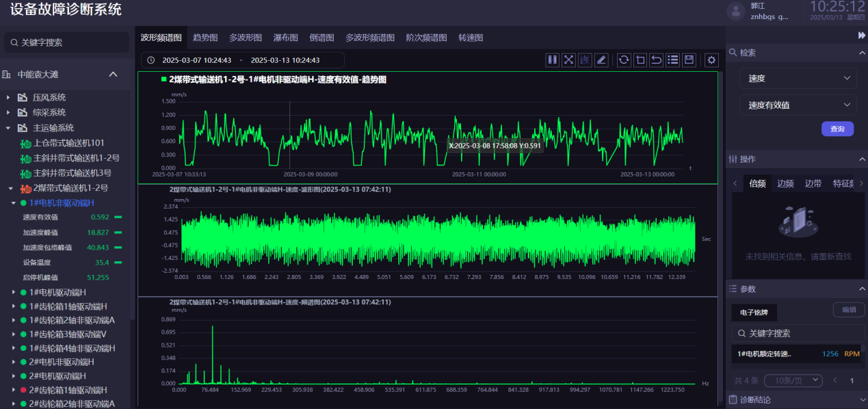Viewport: 868px width, 409px height.
Task: Click the fullscreen expand arrows icon
Action: 568,60
